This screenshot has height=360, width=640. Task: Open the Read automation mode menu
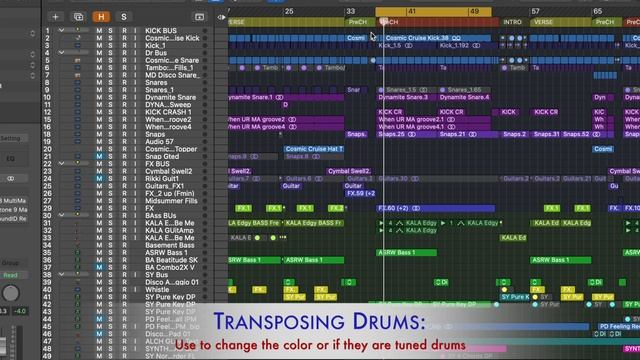11,275
